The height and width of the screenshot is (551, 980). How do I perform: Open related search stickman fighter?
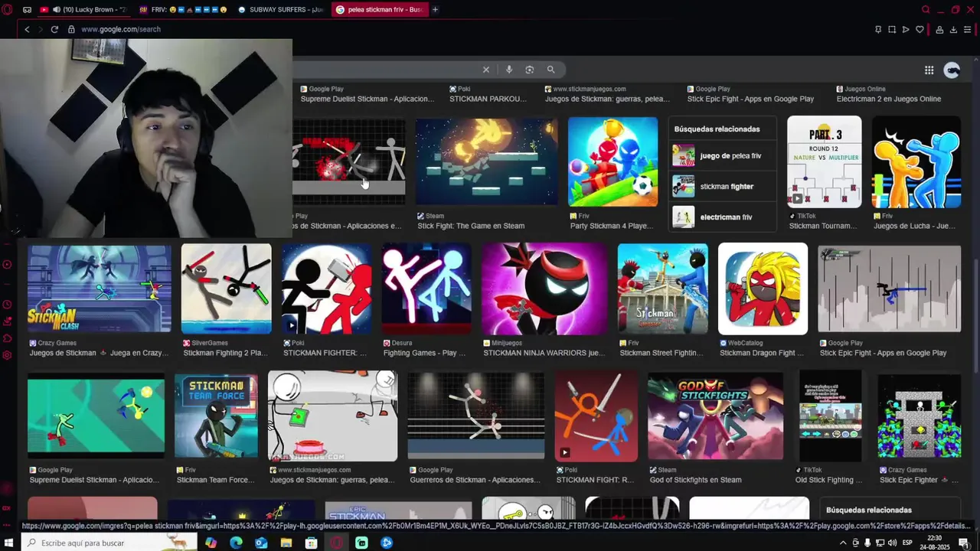722,186
